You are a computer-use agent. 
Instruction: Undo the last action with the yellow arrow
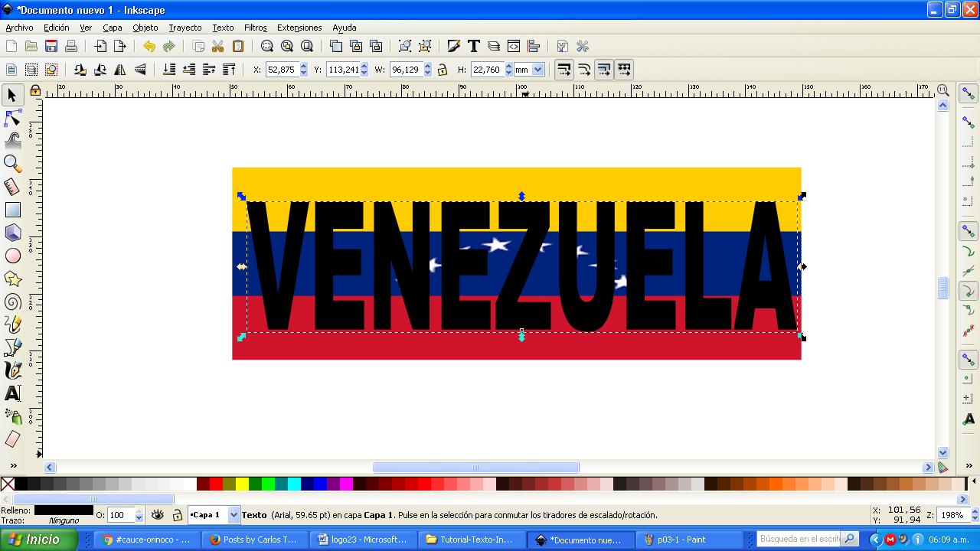click(149, 47)
